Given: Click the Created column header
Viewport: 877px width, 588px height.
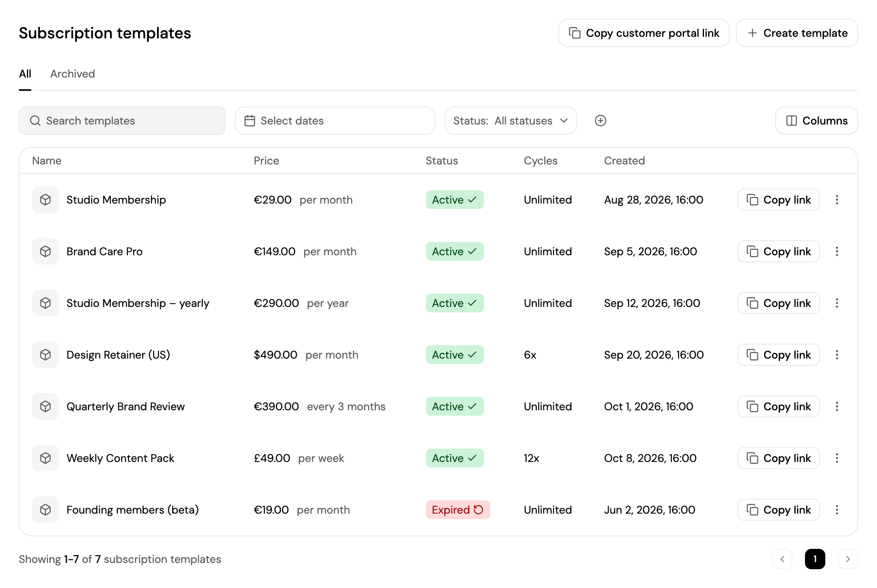Looking at the screenshot, I should (624, 161).
